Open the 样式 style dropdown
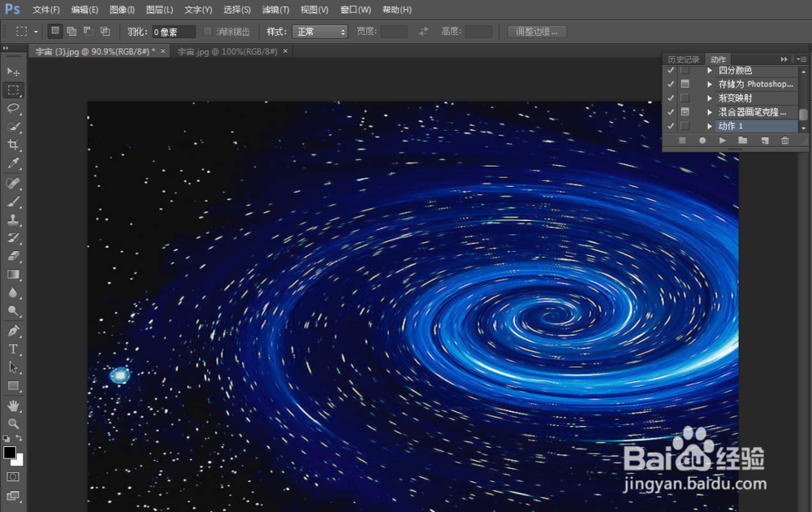 click(319, 32)
